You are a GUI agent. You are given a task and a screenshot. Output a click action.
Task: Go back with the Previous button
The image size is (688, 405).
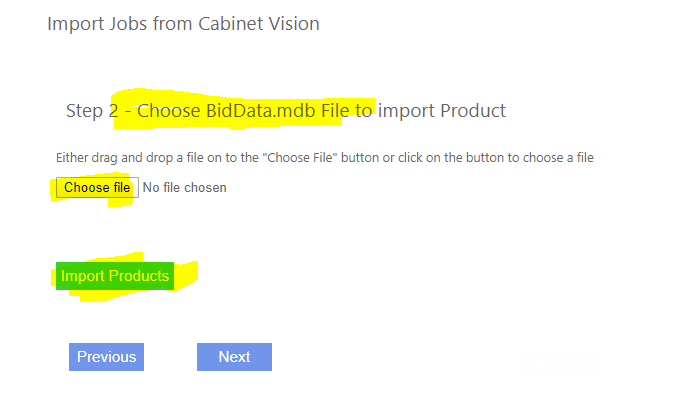(x=106, y=357)
